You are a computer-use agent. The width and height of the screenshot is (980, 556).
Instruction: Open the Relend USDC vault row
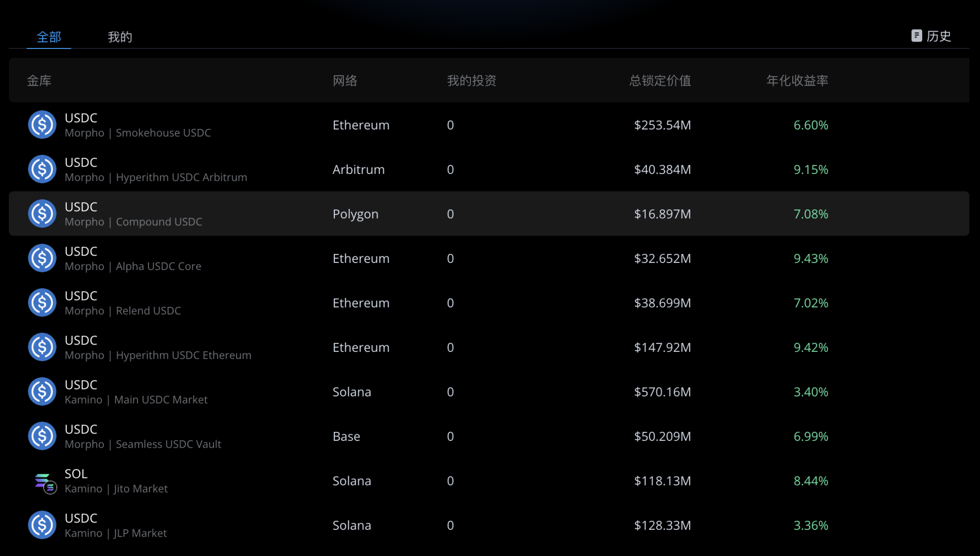pyautogui.click(x=148, y=311)
